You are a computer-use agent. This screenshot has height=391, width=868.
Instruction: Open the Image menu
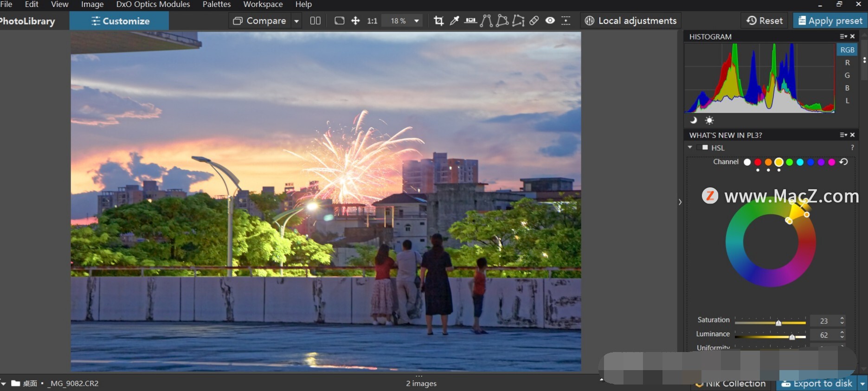pyautogui.click(x=92, y=4)
